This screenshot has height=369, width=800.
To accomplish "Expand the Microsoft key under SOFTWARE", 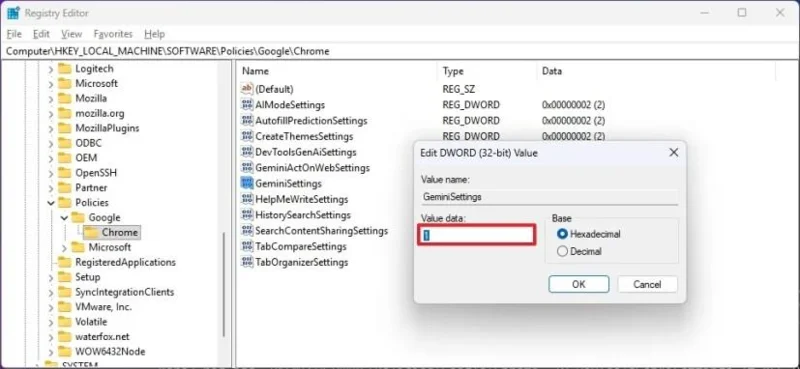I will pos(51,84).
